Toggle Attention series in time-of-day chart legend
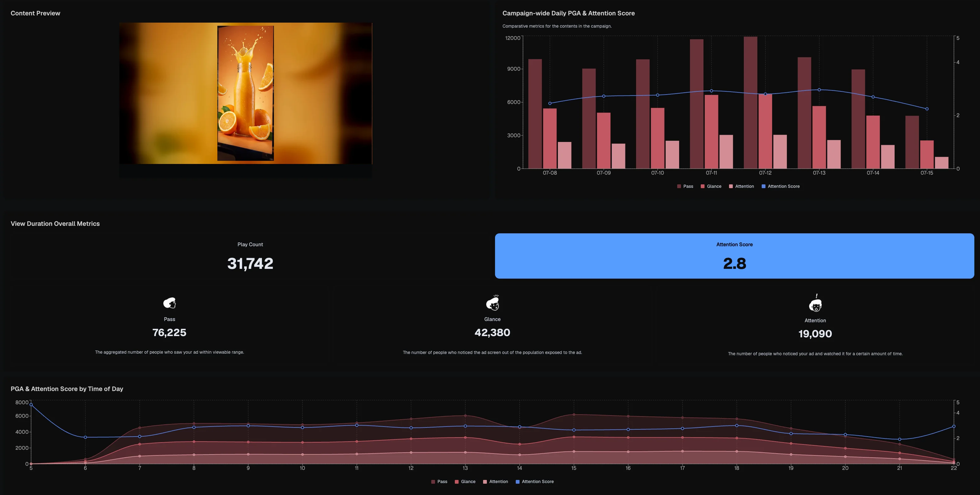The image size is (980, 495). point(496,482)
